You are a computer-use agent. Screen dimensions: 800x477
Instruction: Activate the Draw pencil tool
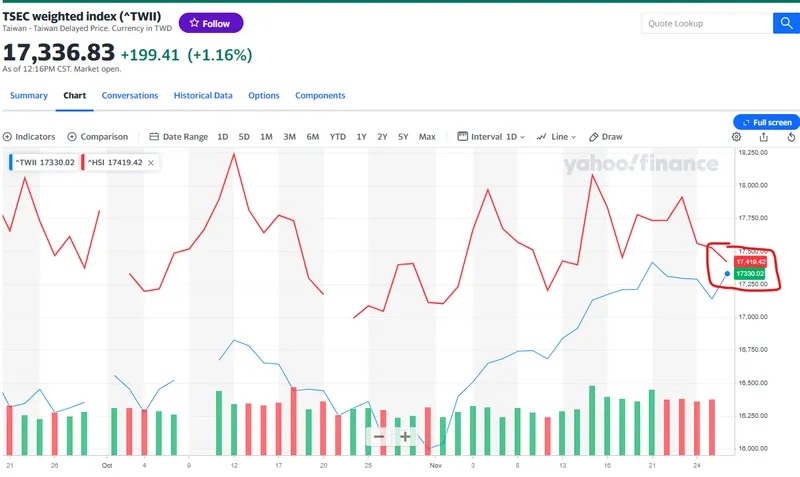coord(606,137)
